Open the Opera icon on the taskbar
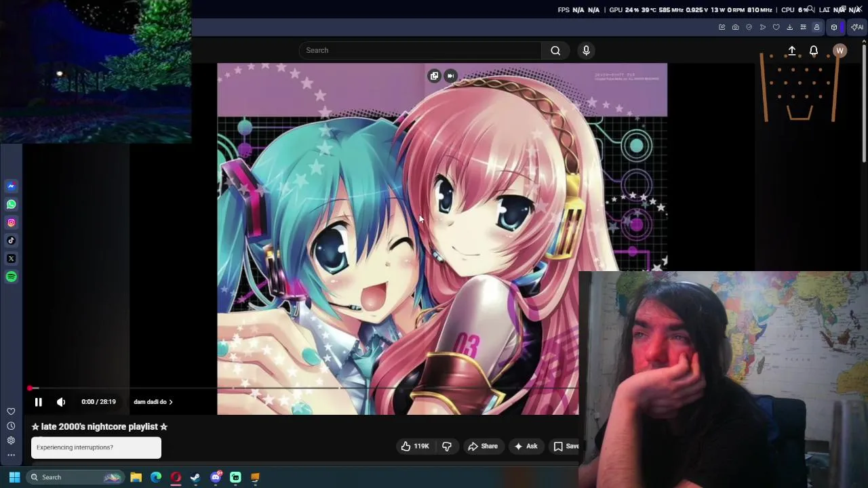The image size is (868, 488). 176,477
